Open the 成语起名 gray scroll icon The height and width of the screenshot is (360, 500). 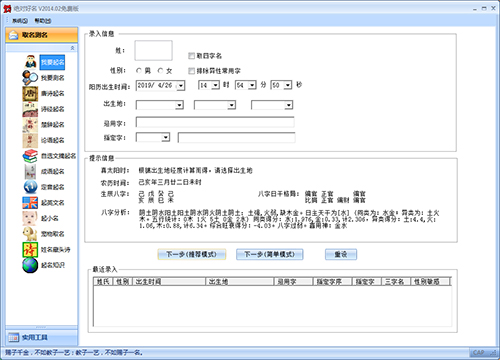click(30, 171)
